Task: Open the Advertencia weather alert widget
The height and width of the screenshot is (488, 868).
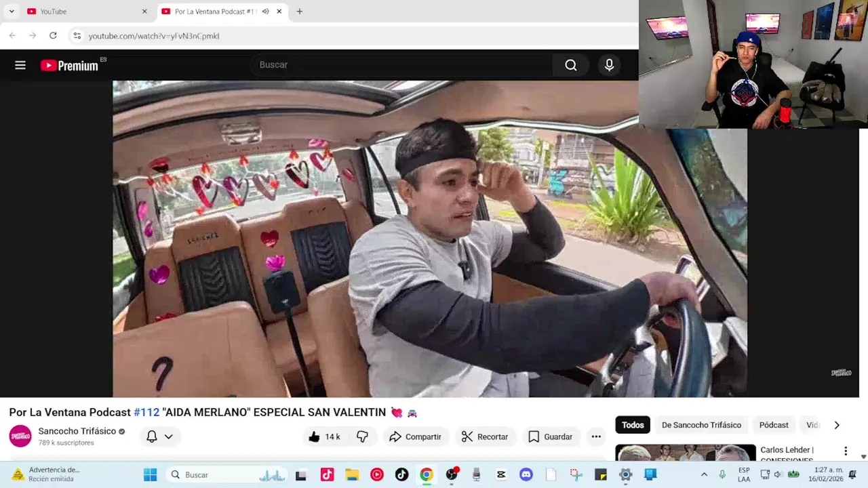Action: pyautogui.click(x=45, y=474)
